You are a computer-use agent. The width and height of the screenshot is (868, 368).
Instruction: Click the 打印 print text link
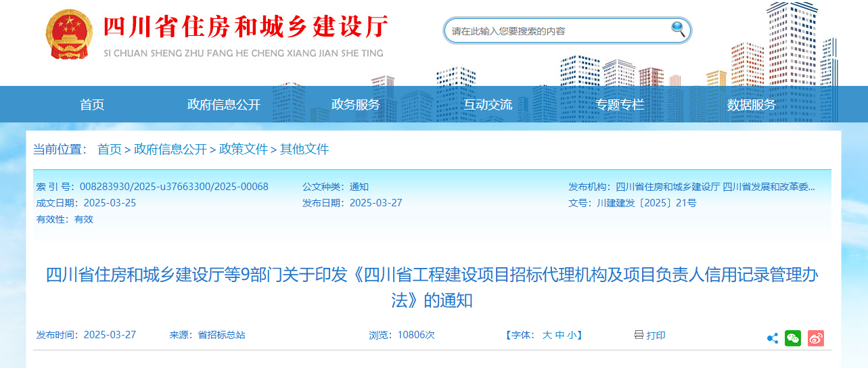tap(656, 336)
